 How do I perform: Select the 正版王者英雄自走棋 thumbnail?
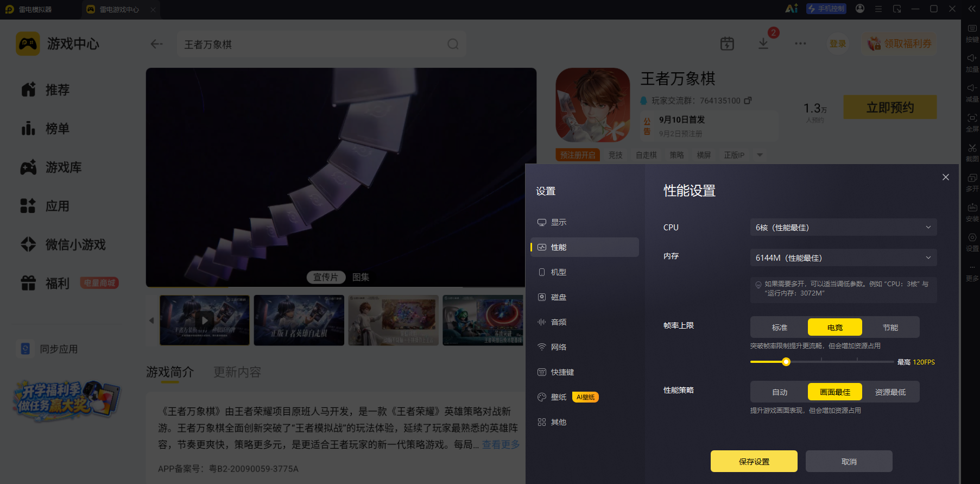299,320
